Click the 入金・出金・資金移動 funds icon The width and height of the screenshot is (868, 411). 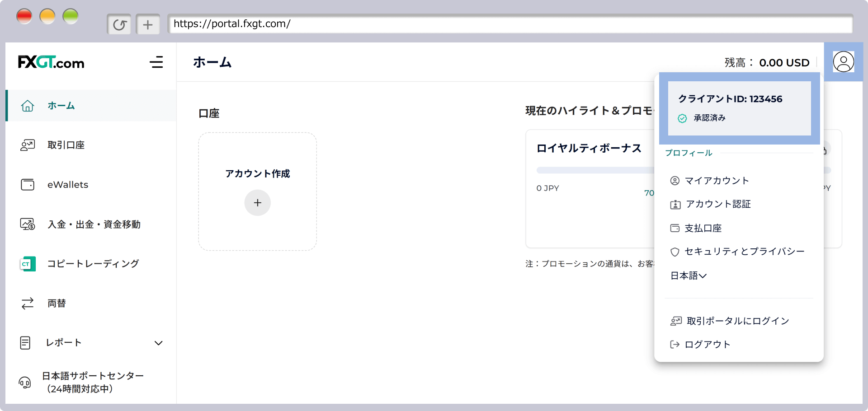28,224
